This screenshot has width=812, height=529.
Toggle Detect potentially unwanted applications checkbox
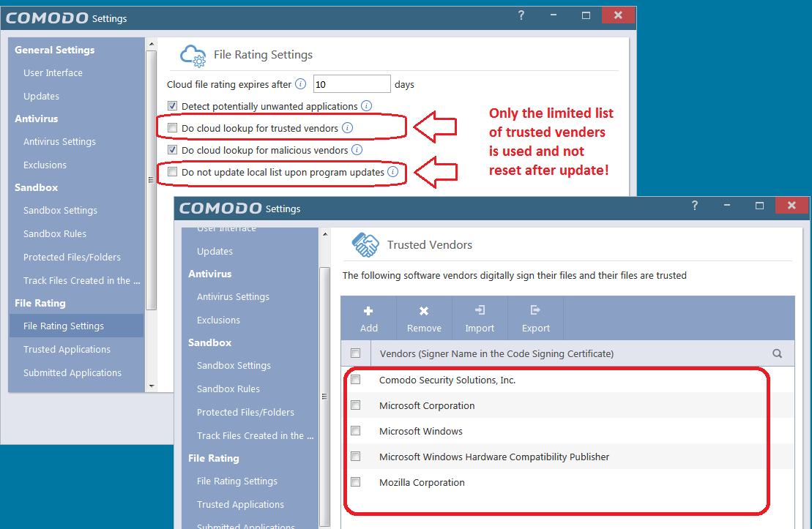pos(173,105)
